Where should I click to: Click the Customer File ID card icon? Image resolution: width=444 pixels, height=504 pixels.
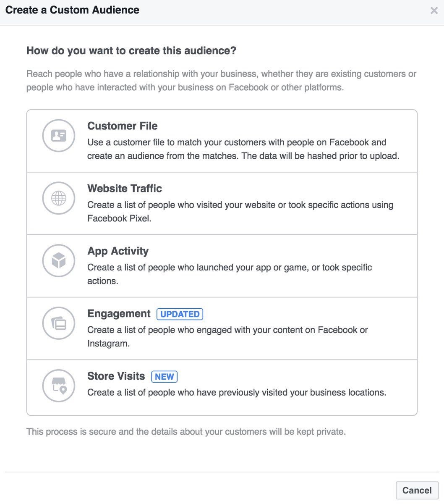pos(59,136)
